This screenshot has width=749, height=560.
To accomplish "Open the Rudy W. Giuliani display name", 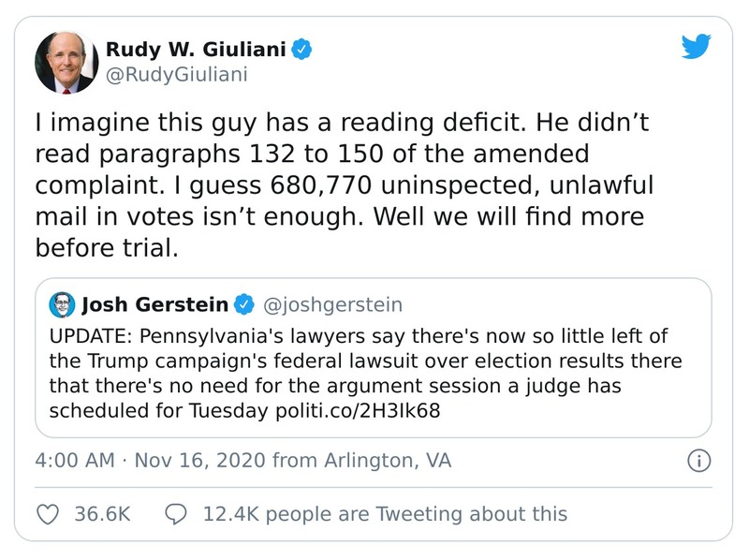I will tap(194, 48).
